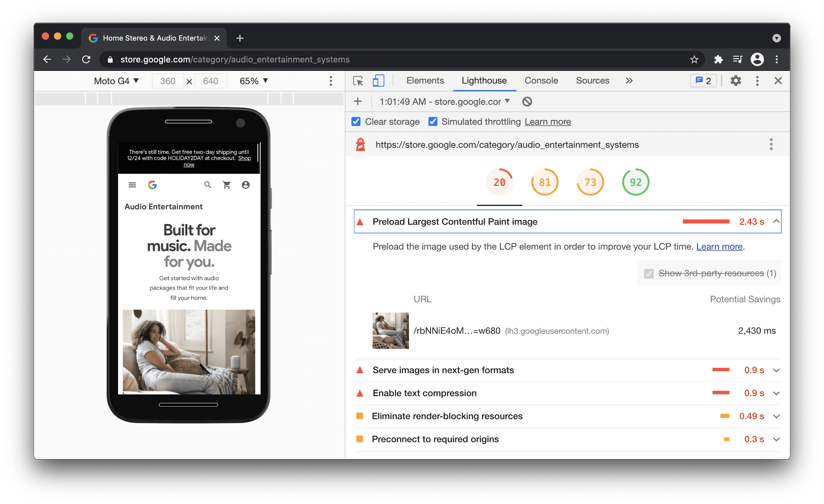Toggle the cursor/inspector tool icon
Image resolution: width=824 pixels, height=504 pixels.
[358, 81]
